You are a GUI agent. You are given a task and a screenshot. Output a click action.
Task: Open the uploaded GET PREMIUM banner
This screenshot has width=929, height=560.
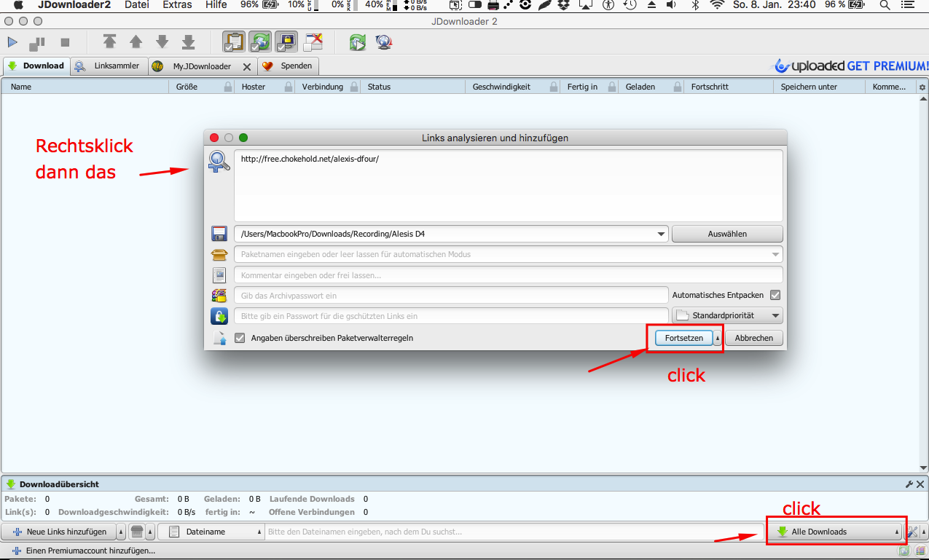(x=850, y=66)
